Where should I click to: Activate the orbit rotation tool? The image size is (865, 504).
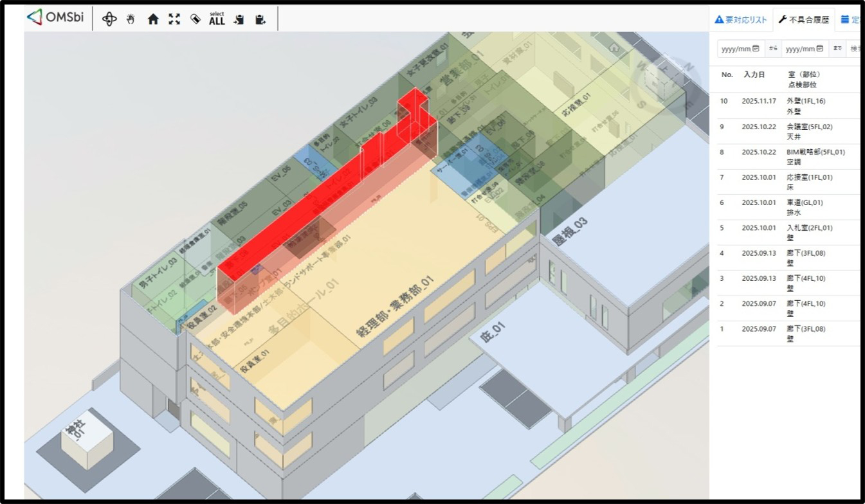click(x=110, y=19)
